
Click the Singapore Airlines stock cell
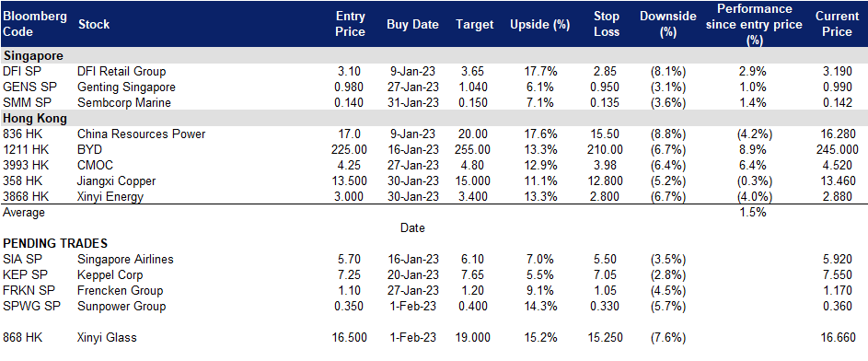coord(126,259)
